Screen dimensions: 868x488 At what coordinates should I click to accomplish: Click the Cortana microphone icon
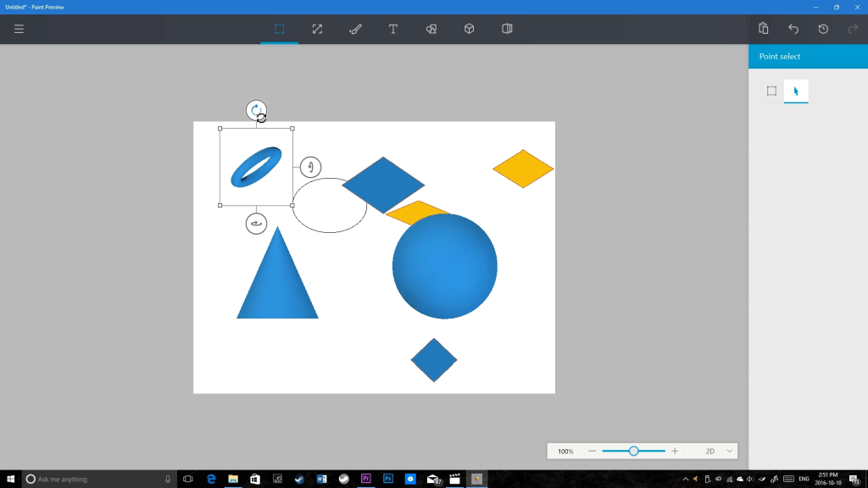pyautogui.click(x=168, y=480)
